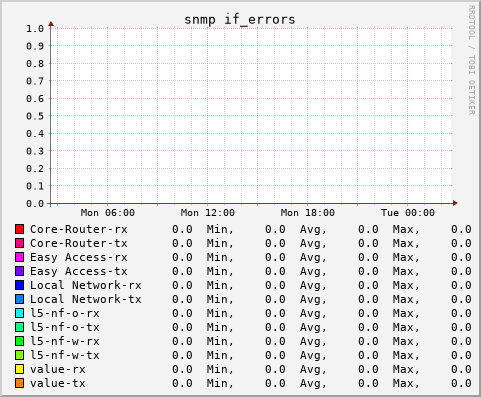Click the Mon 12:00 time axis label
This screenshot has width=481, height=397.
click(x=208, y=213)
